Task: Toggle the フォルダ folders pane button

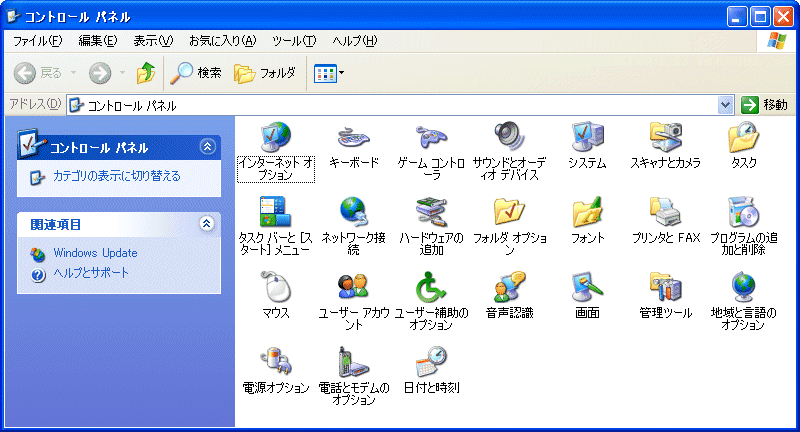Action: click(265, 73)
